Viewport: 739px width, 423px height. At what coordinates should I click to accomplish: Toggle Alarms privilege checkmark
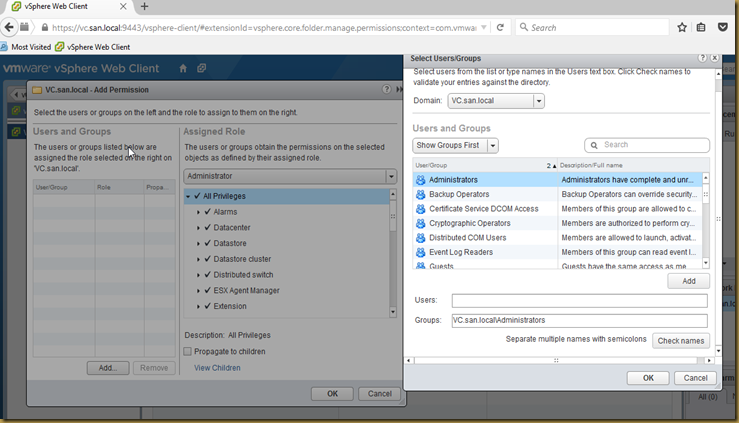coord(207,212)
